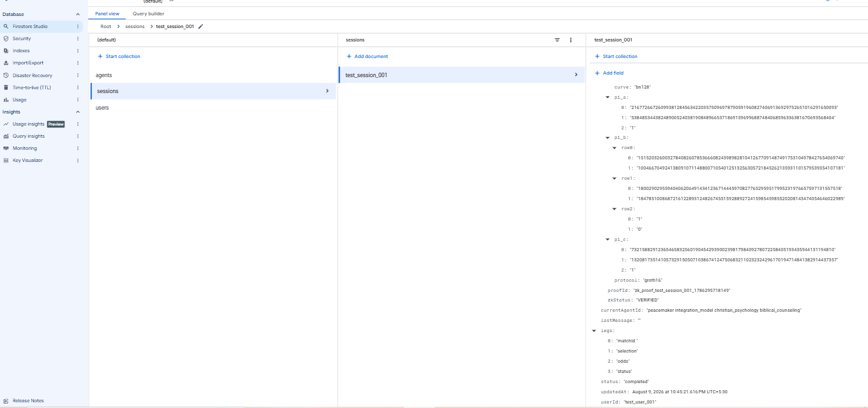Open three-dot menu beside Disaster Recovery
The width and height of the screenshot is (868, 408).
pos(78,75)
